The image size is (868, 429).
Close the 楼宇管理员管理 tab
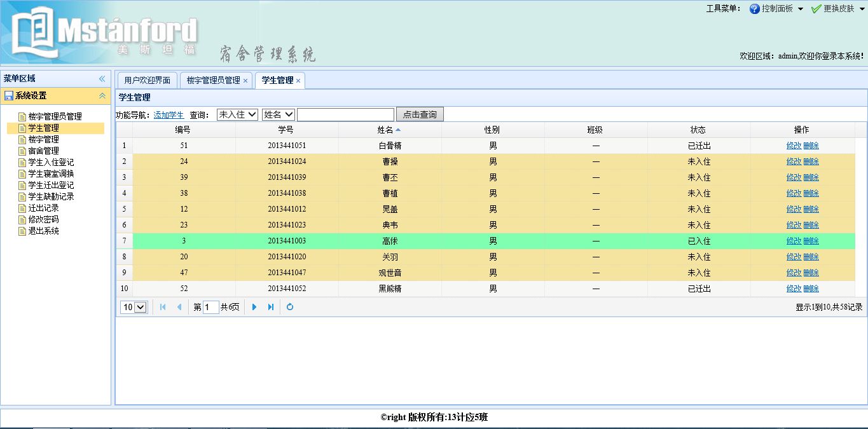pyautogui.click(x=245, y=81)
